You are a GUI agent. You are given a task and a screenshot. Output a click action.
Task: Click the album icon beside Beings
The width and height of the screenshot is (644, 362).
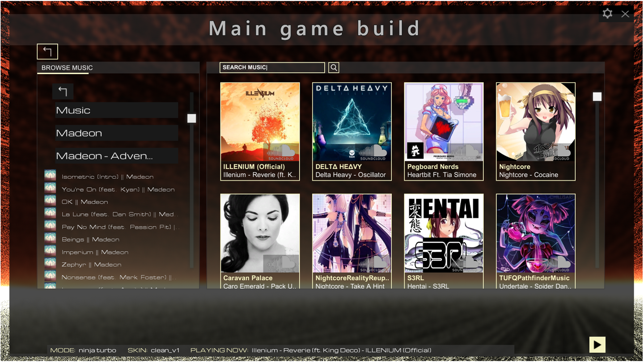pos(50,238)
